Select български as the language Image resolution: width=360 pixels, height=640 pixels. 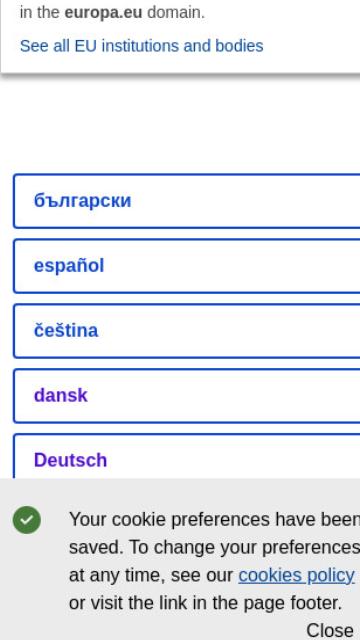[187, 200]
